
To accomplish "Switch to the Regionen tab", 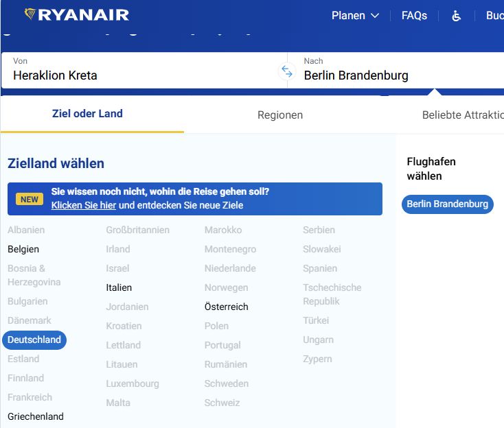I will [x=280, y=115].
